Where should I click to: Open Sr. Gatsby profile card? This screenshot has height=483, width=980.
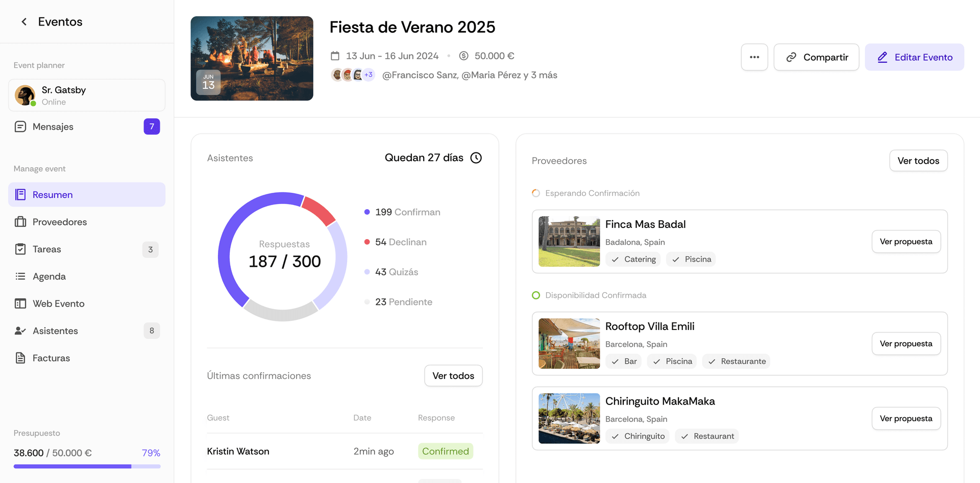click(x=87, y=95)
